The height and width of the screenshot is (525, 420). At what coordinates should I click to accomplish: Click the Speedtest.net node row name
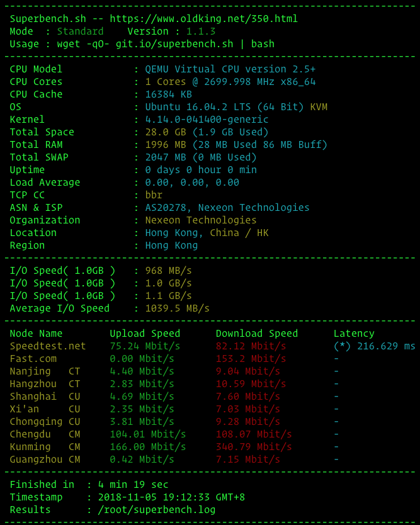[48, 346]
